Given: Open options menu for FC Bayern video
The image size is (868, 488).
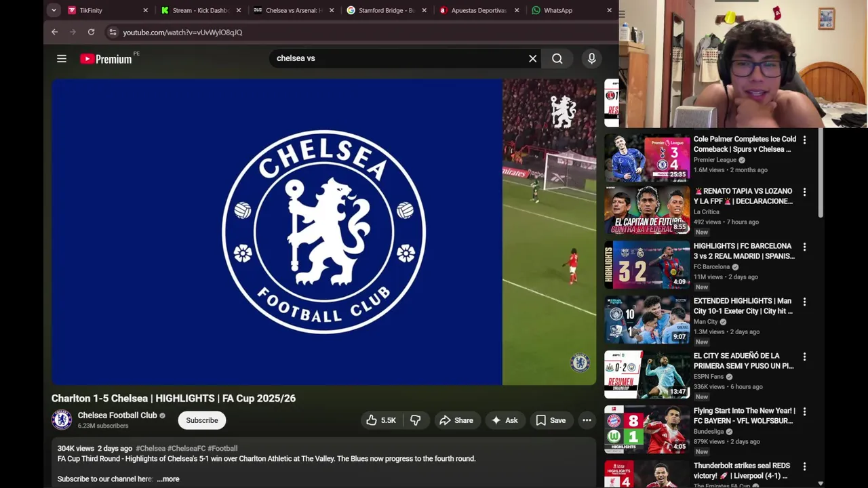Looking at the screenshot, I should pyautogui.click(x=805, y=412).
